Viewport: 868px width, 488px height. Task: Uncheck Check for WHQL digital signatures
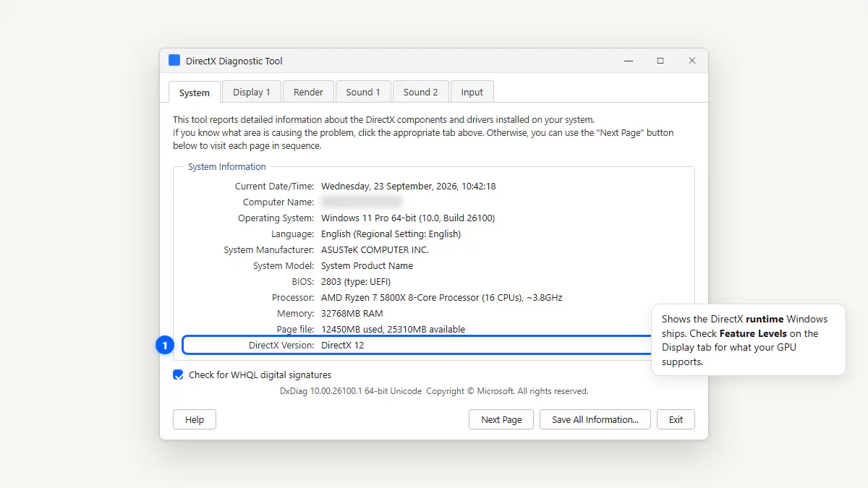click(178, 374)
